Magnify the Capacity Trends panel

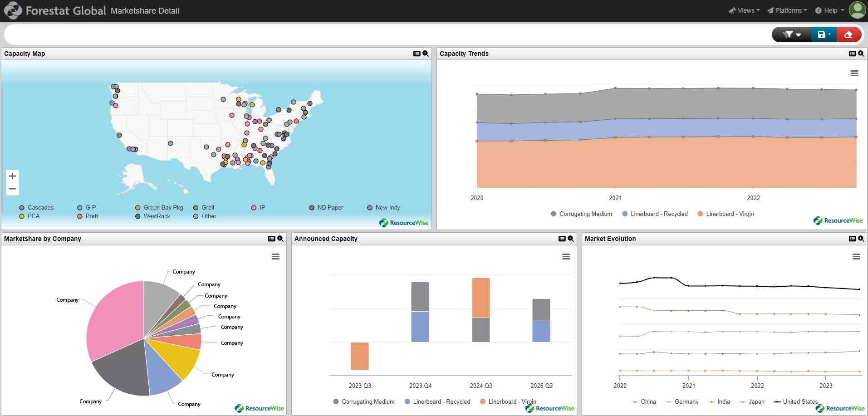(x=861, y=54)
